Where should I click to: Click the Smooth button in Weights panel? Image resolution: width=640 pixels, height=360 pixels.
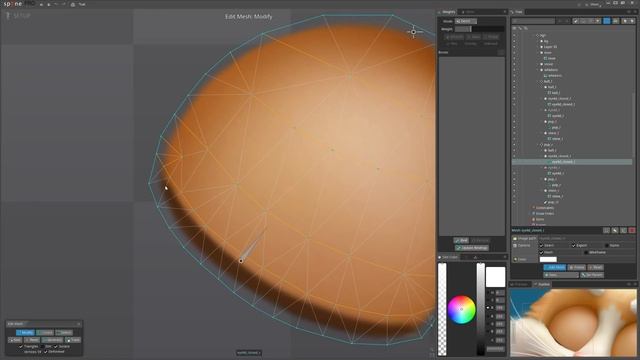click(454, 37)
